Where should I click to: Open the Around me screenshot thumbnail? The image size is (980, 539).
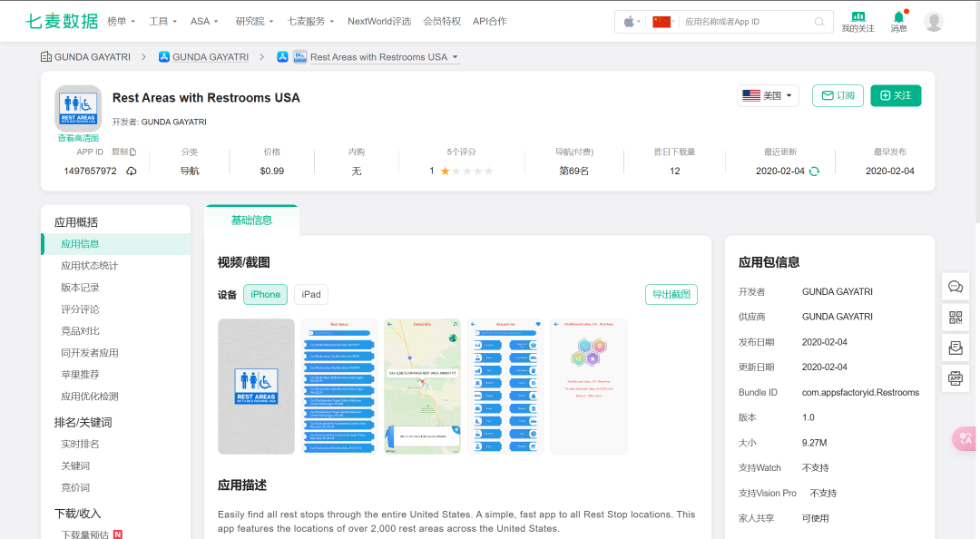(505, 387)
